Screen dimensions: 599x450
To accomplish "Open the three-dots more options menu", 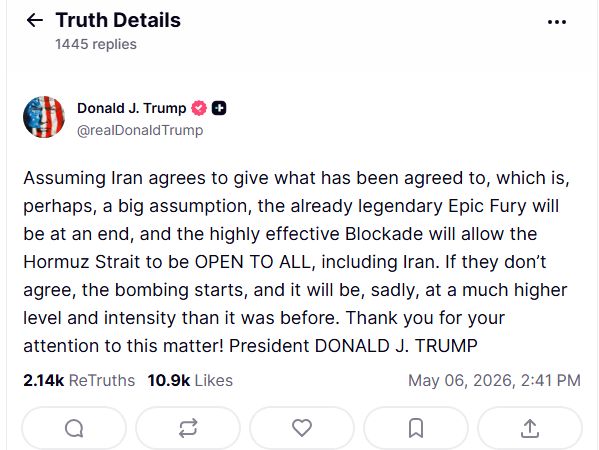I will tap(557, 22).
